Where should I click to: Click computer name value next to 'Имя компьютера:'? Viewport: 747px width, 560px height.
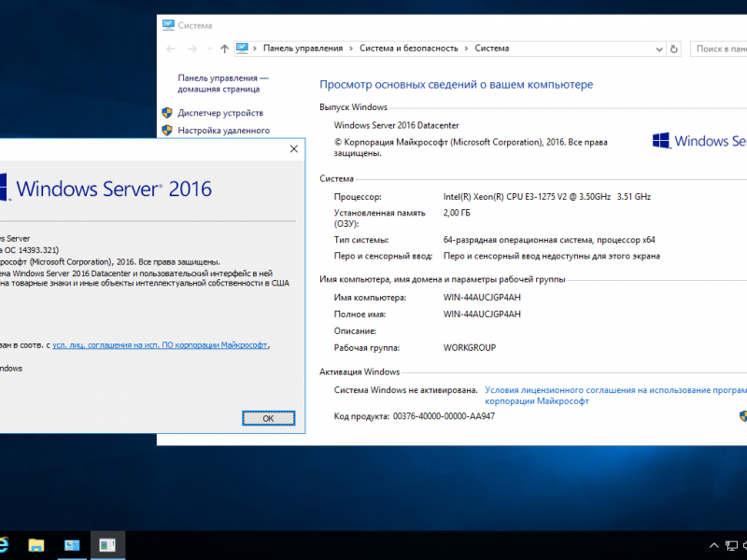click(x=482, y=298)
